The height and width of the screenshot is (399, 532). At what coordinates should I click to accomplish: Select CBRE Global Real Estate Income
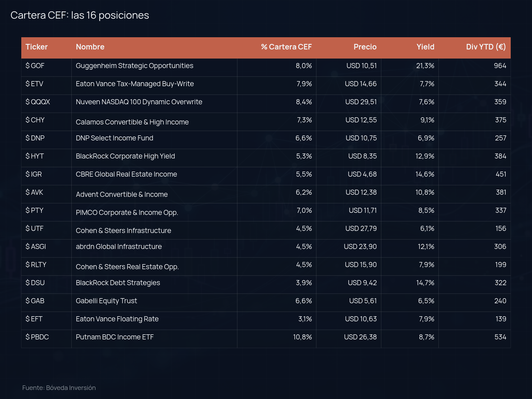(x=126, y=174)
